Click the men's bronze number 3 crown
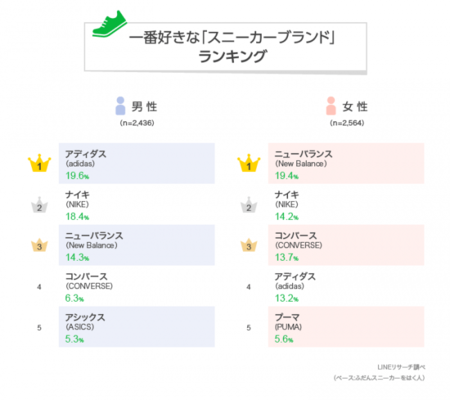Viewport: 450px width, 400px height. [x=39, y=245]
